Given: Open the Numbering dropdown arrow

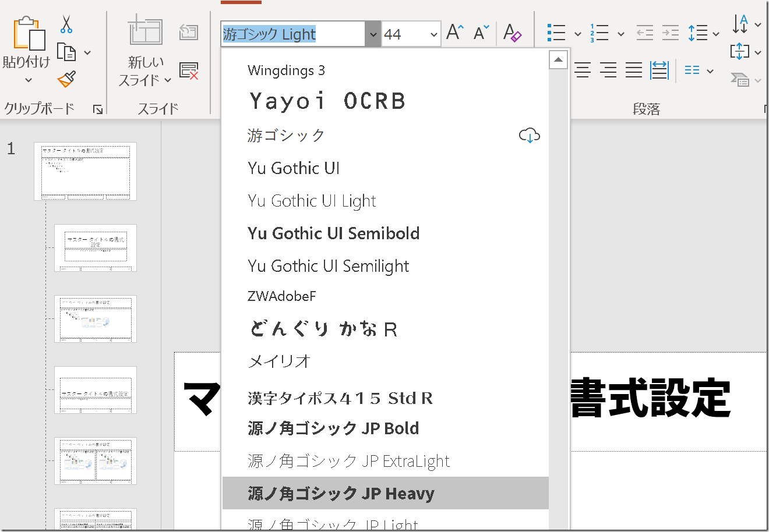Looking at the screenshot, I should (620, 34).
